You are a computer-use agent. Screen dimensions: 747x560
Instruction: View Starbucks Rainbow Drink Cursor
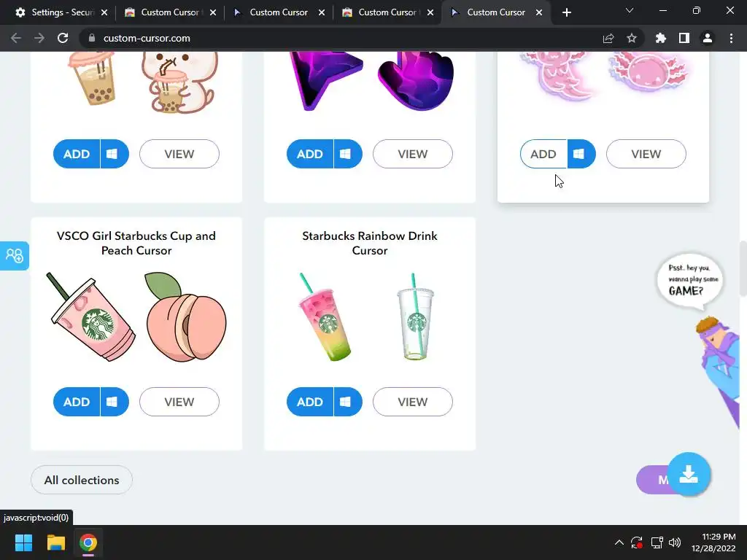click(x=413, y=402)
